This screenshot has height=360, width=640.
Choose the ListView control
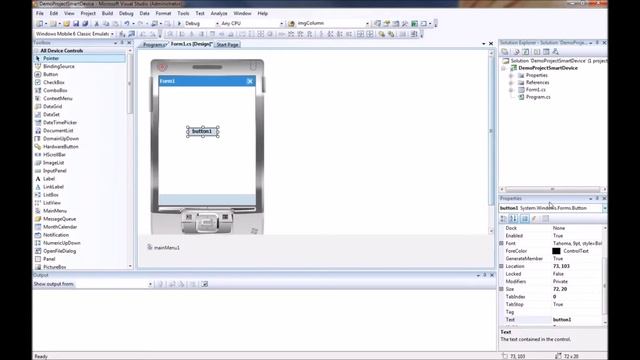pyautogui.click(x=52, y=203)
